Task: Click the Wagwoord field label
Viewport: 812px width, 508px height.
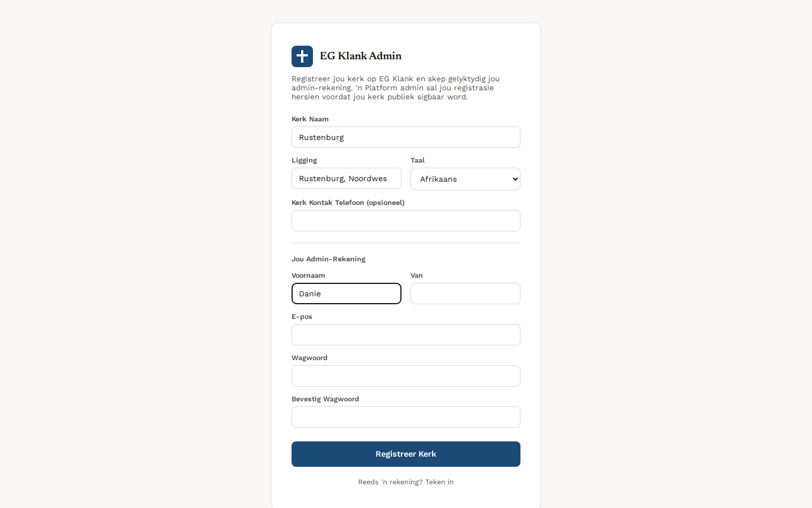Action: coord(310,358)
